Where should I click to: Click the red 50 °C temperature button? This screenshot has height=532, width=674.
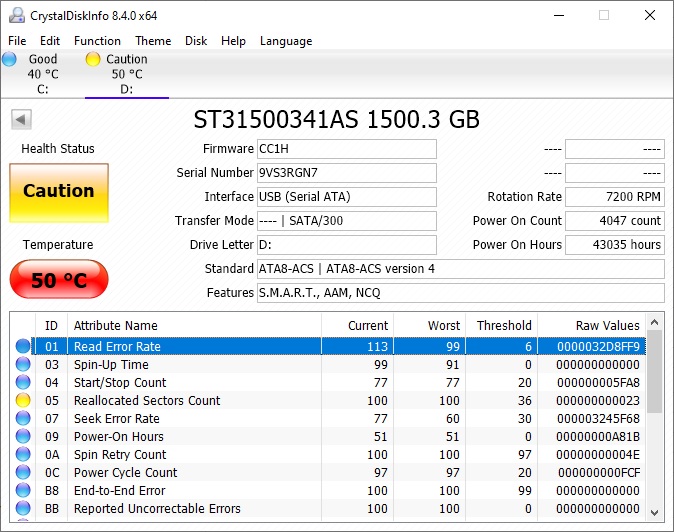coord(59,279)
